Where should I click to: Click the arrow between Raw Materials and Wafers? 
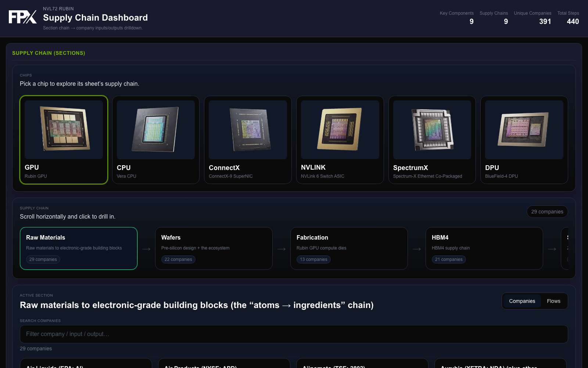[146, 249]
